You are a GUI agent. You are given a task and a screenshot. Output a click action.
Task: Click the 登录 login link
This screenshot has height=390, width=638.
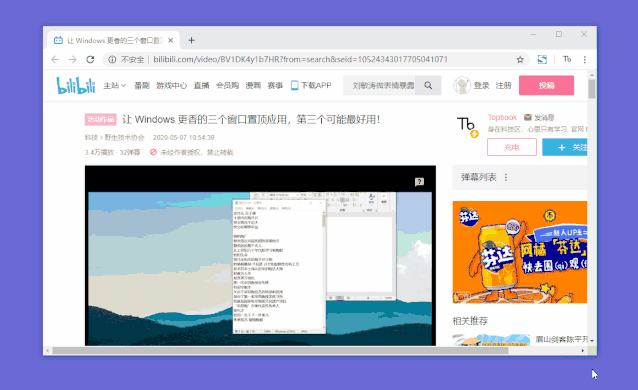point(481,85)
